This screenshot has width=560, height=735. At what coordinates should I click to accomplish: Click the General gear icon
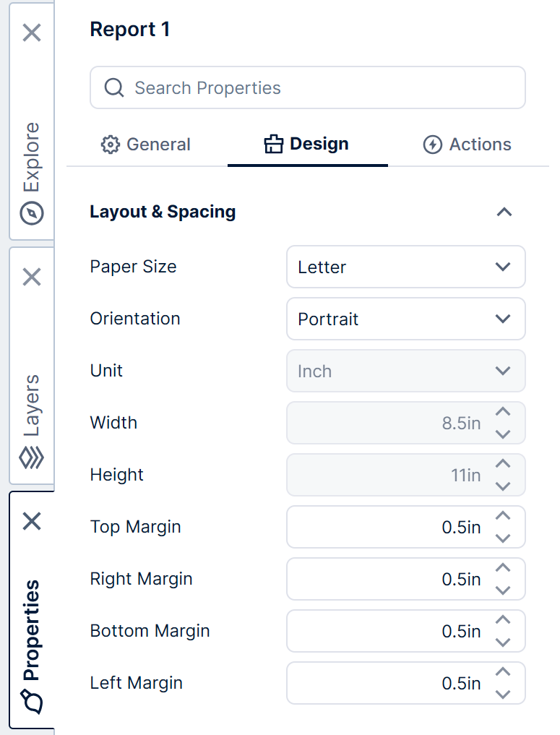pyautogui.click(x=110, y=145)
